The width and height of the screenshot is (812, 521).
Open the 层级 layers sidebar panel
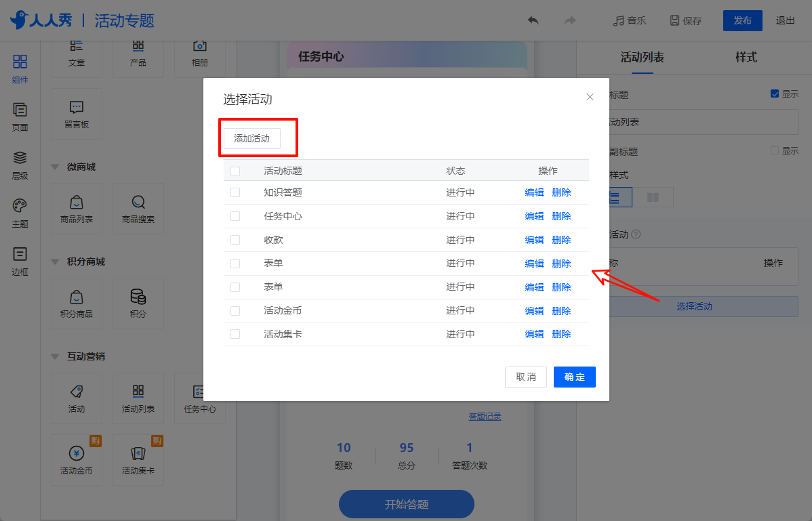(x=20, y=165)
